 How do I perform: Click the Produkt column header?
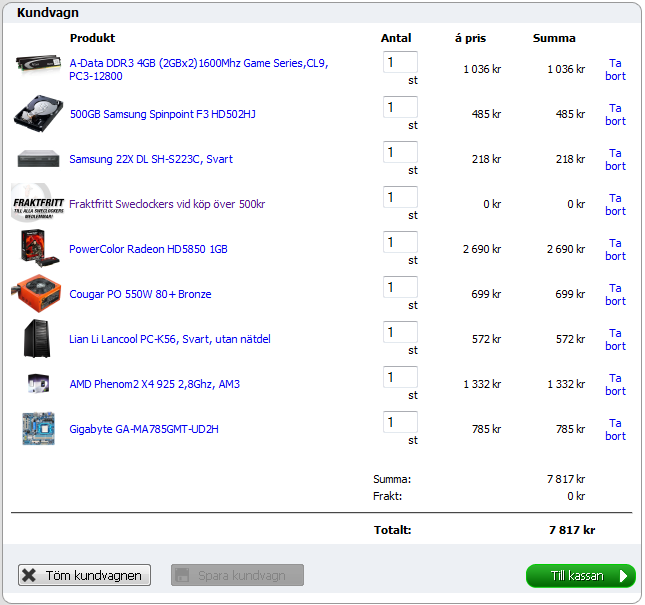pos(93,38)
